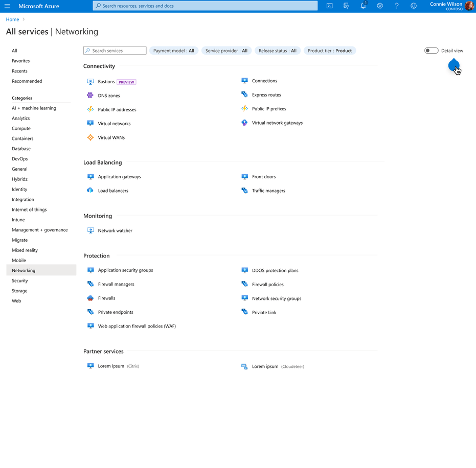The height and width of the screenshot is (468, 476).
Task: Click the portal settings gear icon
Action: coord(379,6)
